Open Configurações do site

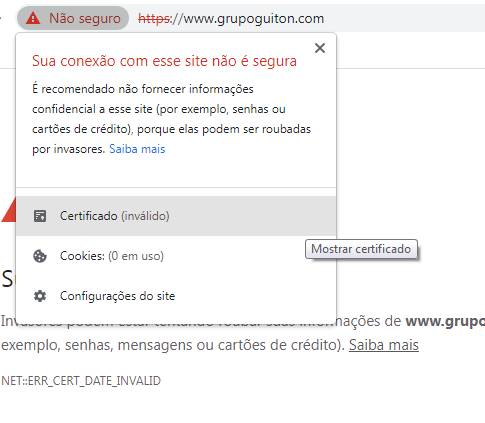(x=176, y=296)
